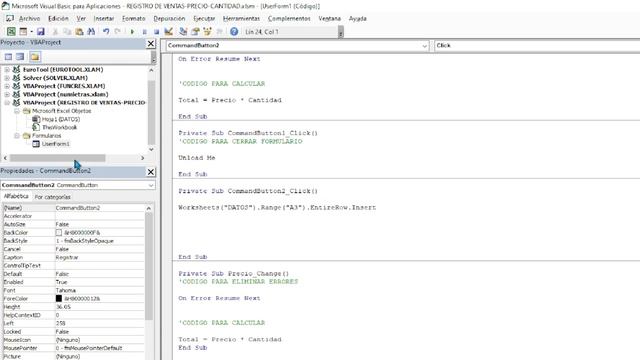Select Hoja1 (DATOS) in project tree
The height and width of the screenshot is (360, 640).
tap(61, 119)
